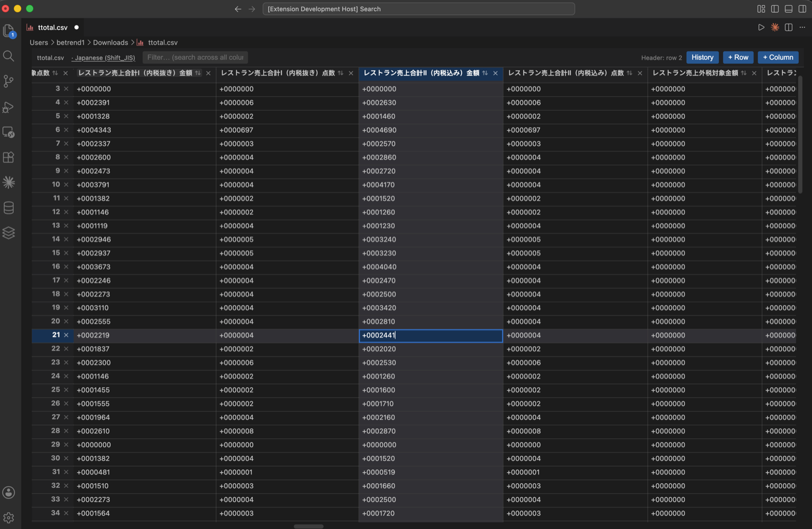This screenshot has width=812, height=529.
Task: Open the Search view in the activity bar
Action: [9, 56]
